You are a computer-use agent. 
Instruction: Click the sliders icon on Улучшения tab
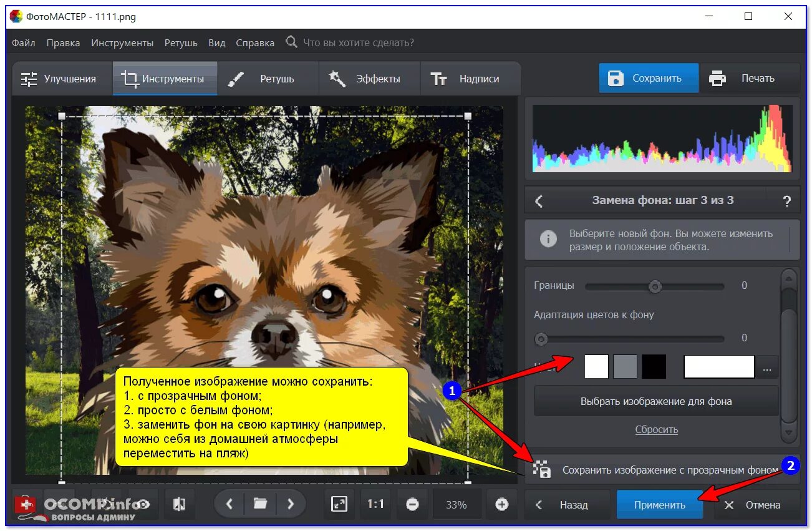pyautogui.click(x=29, y=79)
